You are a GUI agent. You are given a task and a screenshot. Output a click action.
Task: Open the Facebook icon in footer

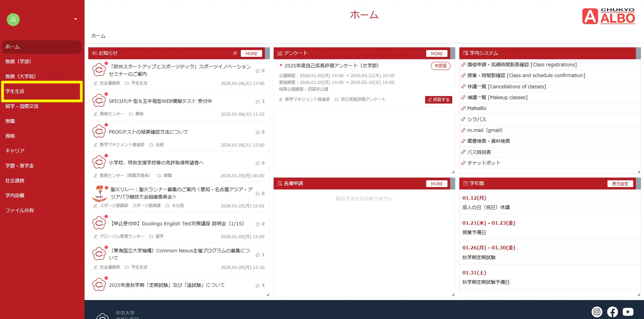[x=612, y=312]
